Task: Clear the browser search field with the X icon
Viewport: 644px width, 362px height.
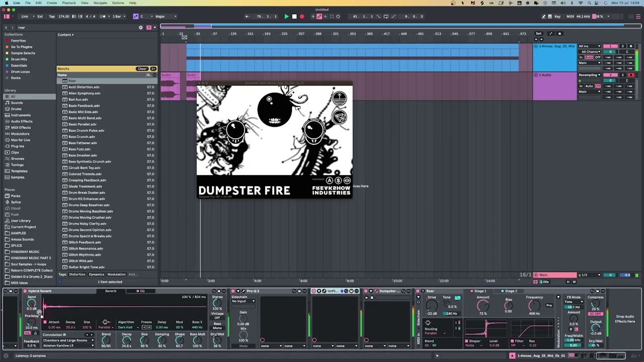Action: [x=140, y=28]
